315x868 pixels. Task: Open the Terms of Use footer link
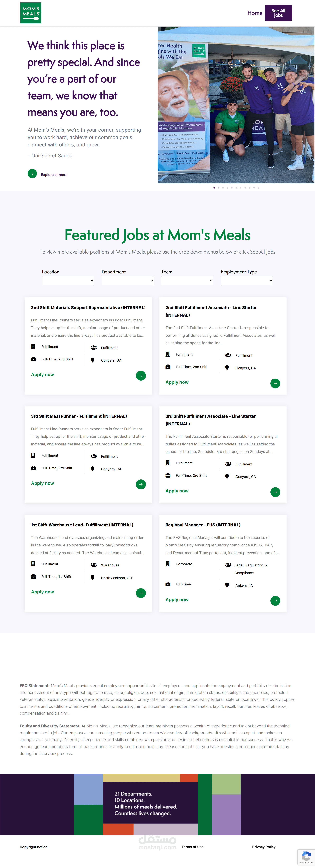(x=193, y=847)
